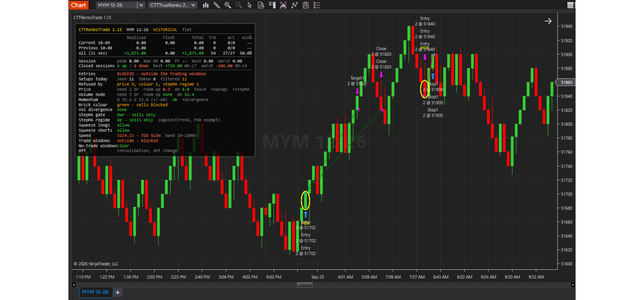The image size is (644, 300).
Task: Click the scrollbar left arrow button
Action: (74, 285)
